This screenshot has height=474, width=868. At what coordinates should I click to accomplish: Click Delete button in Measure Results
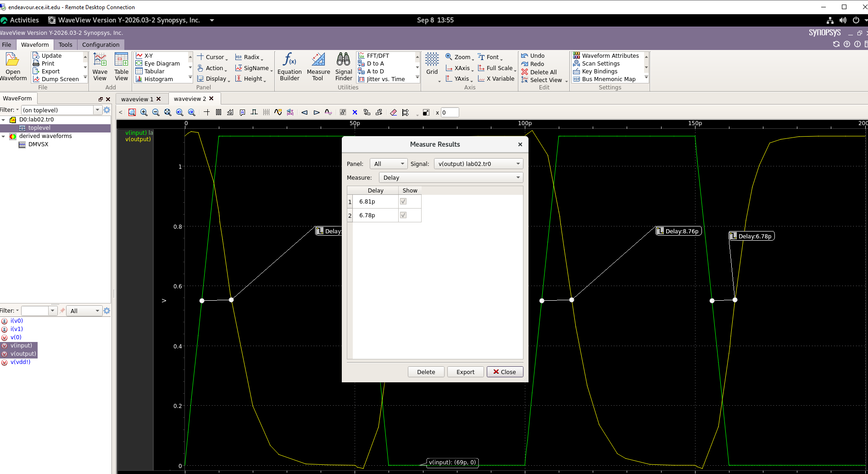tap(426, 372)
